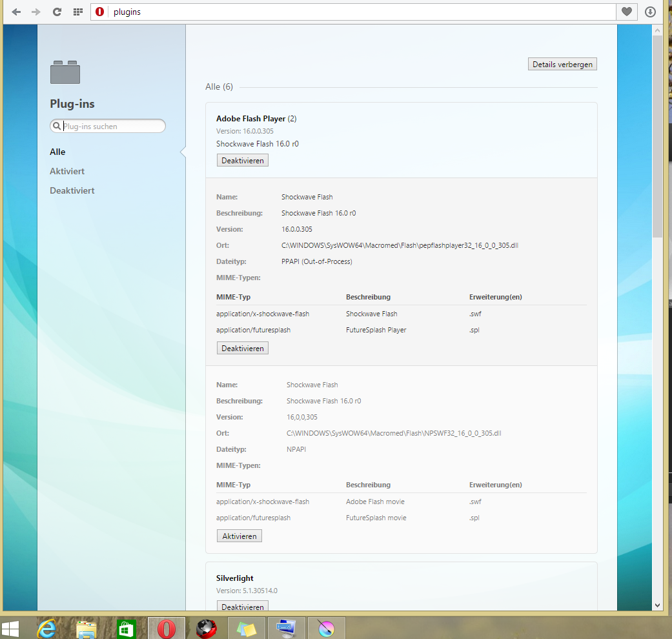Go back with the back arrow
The image size is (672, 639).
(x=16, y=12)
